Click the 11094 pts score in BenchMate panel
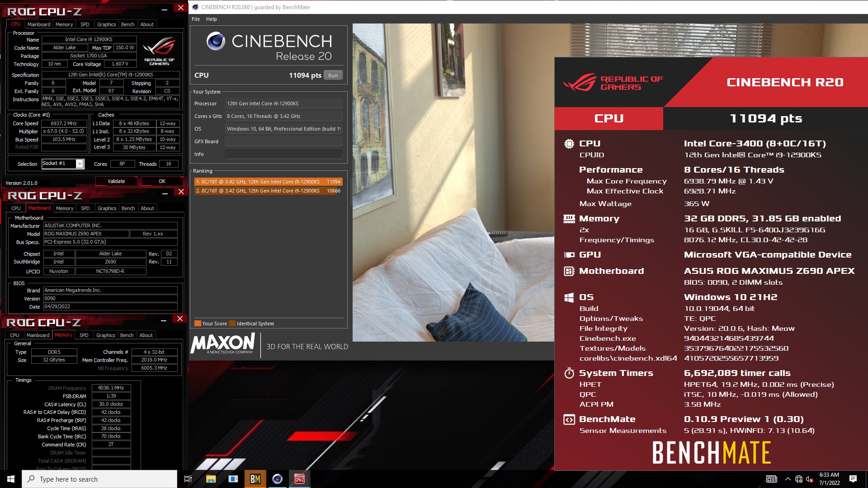 point(766,118)
